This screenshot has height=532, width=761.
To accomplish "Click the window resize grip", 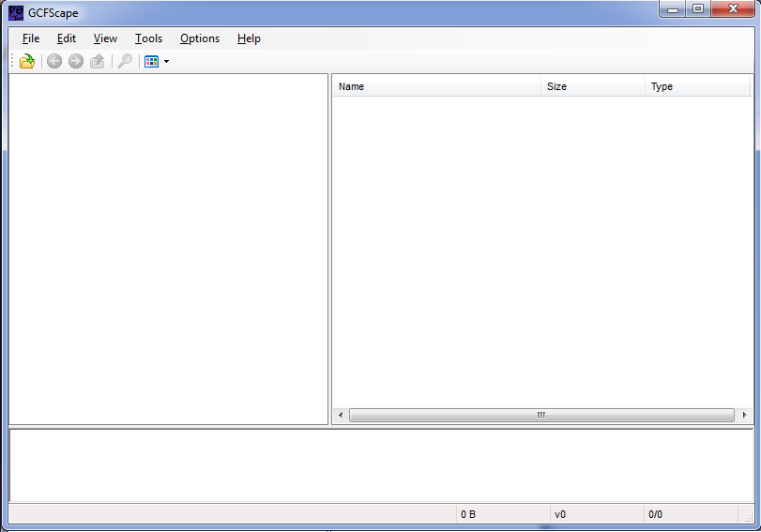I will tap(749, 518).
